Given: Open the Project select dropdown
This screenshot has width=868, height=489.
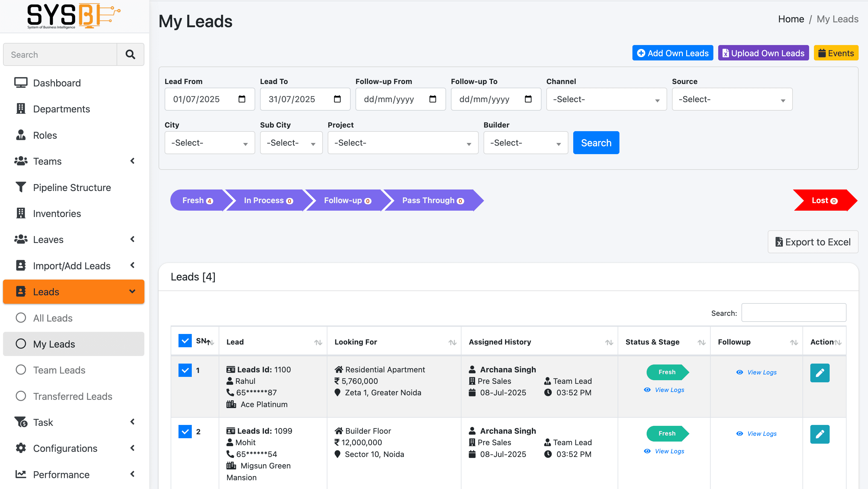Looking at the screenshot, I should click(403, 143).
